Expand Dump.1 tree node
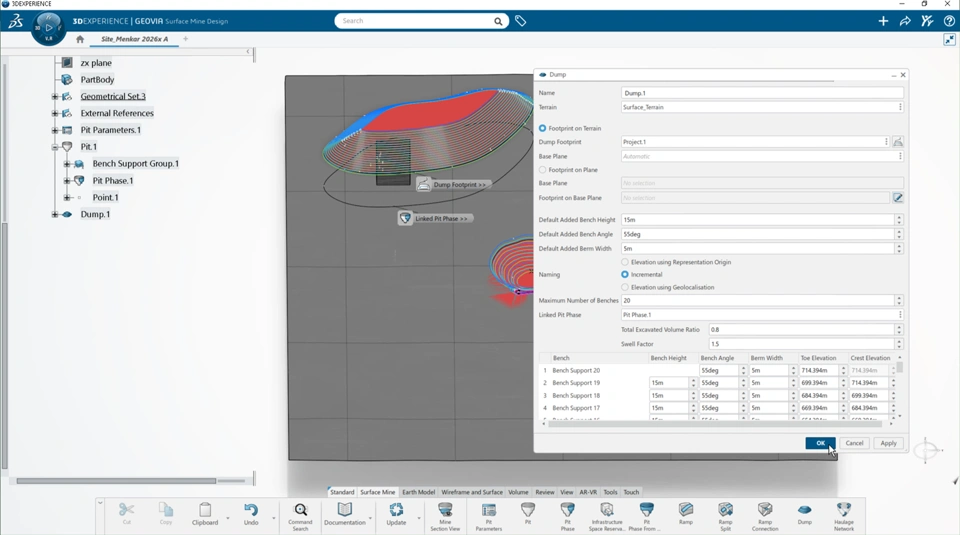This screenshot has width=960, height=535. point(55,214)
